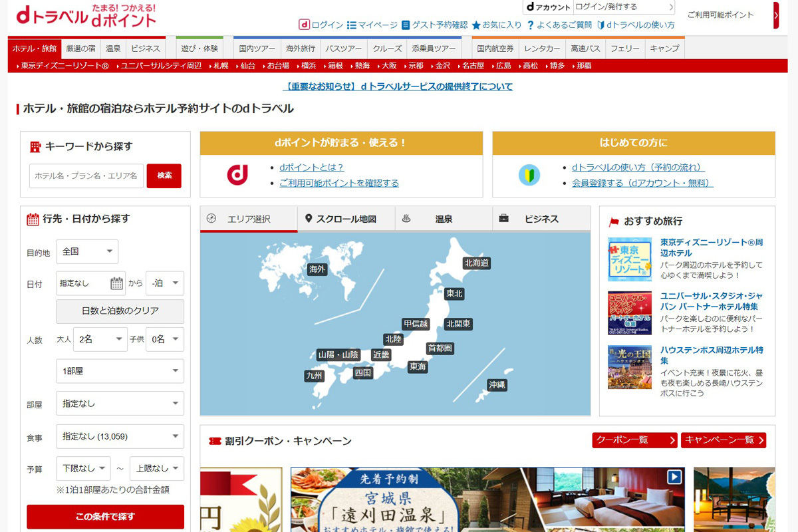Click the red points arrow button
This screenshot has width=798, height=532.
click(776, 15)
